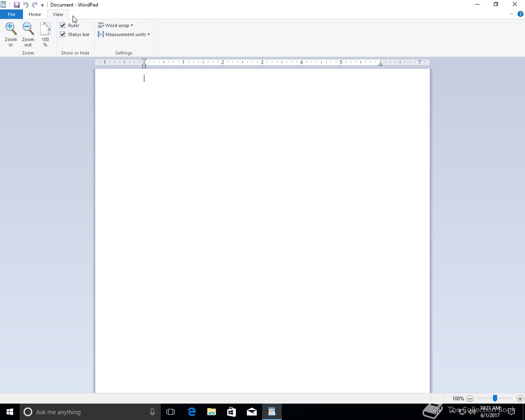Viewport: 525px width, 420px height.
Task: Open the File menu
Action: [x=11, y=14]
